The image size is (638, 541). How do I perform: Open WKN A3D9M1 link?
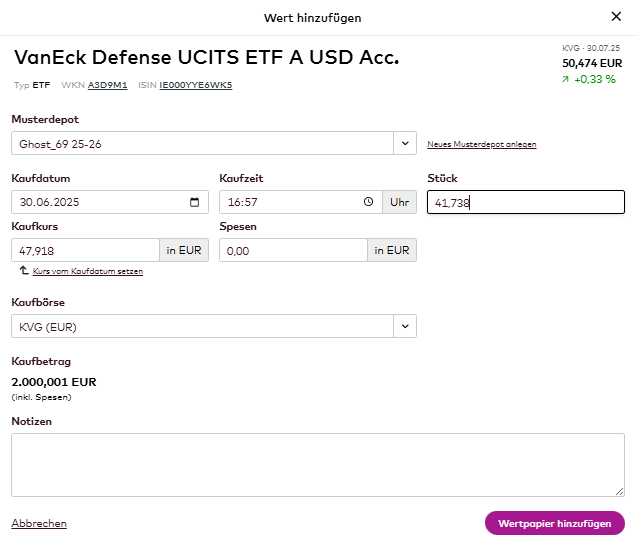pyautogui.click(x=110, y=85)
